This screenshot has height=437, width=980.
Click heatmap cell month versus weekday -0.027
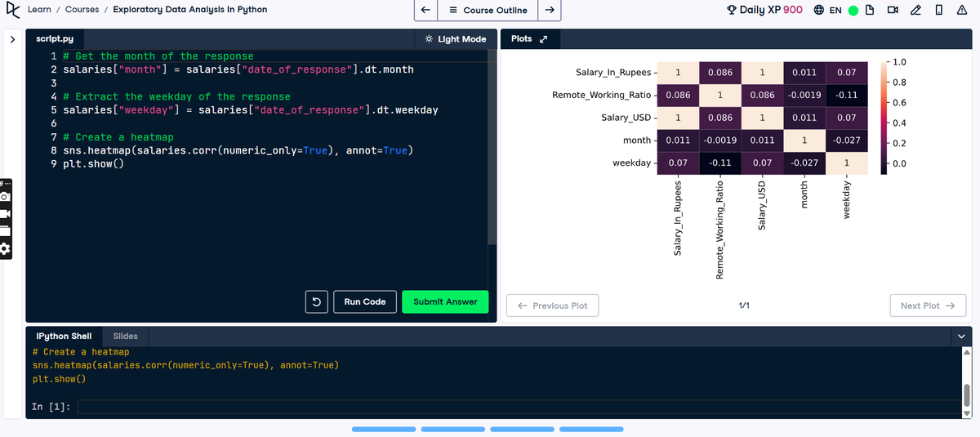(x=847, y=140)
